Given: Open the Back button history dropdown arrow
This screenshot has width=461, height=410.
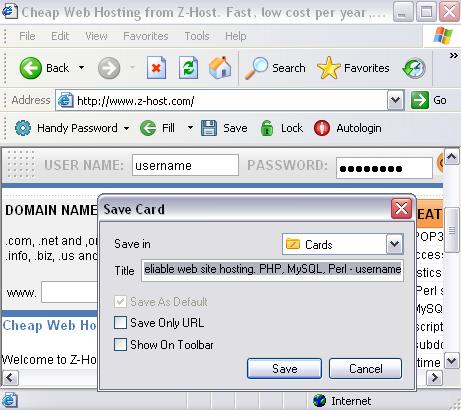Looking at the screenshot, I should coord(81,68).
